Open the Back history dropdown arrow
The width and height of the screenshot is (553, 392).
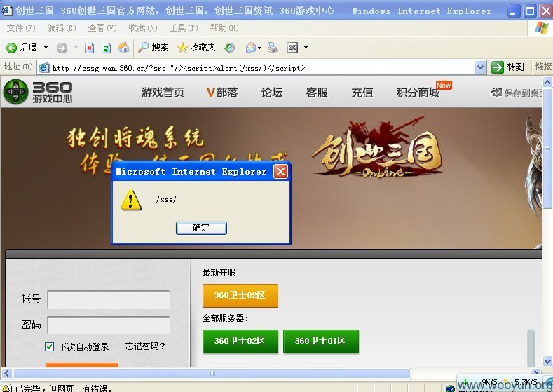[46, 47]
